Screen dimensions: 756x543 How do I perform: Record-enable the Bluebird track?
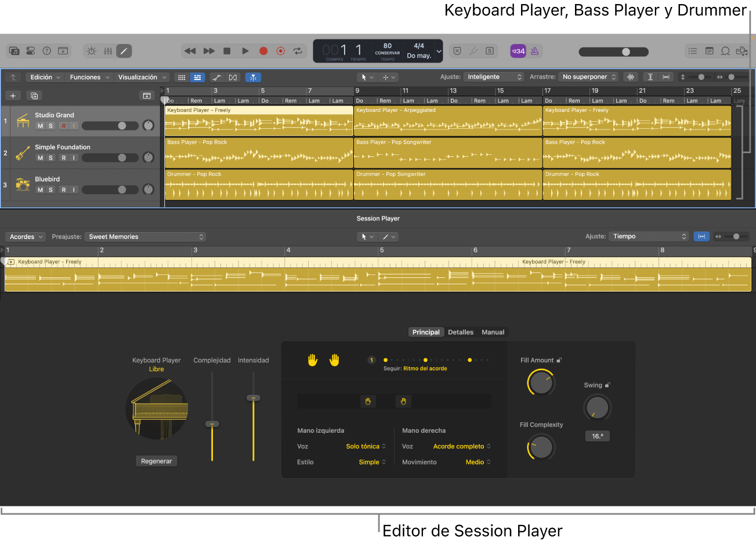click(x=64, y=190)
